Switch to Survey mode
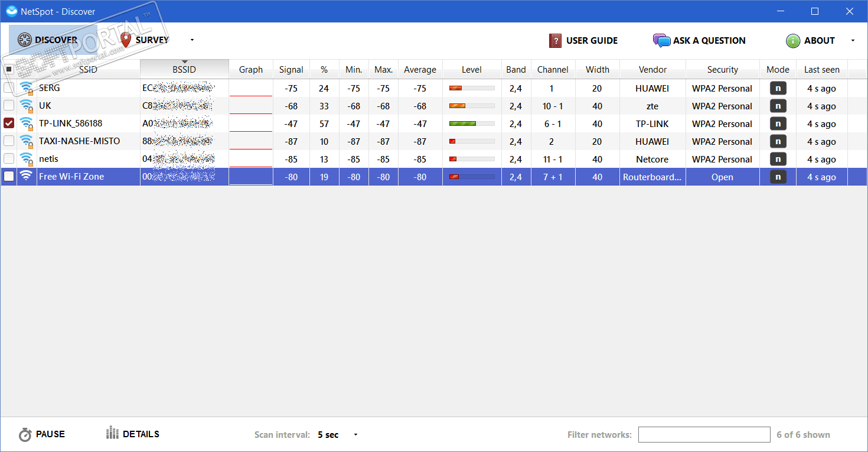Viewport: 868px width, 452px height. (145, 40)
